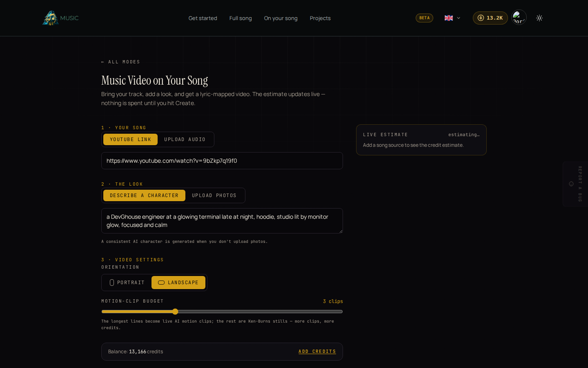Click the 'Add a song source' estimate message
588x368 pixels.
pos(413,145)
